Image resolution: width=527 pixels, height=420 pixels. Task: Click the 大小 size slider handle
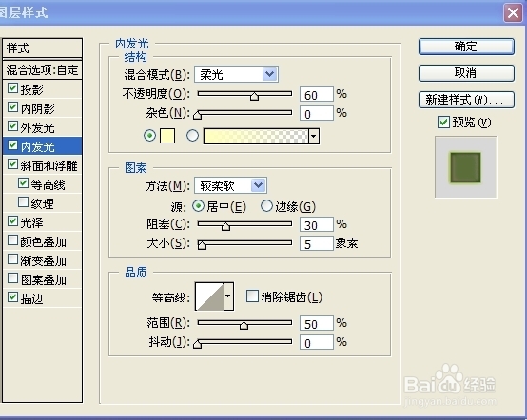tap(202, 245)
